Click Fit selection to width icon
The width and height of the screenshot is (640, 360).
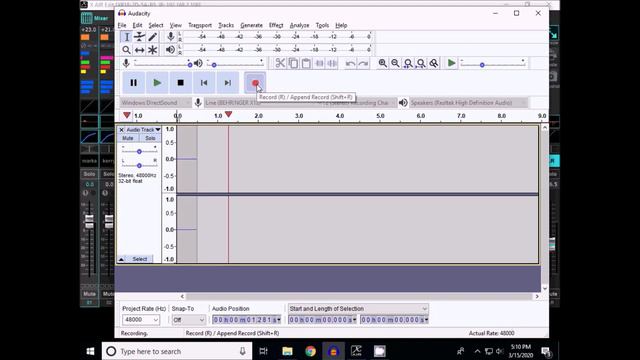coord(408,63)
